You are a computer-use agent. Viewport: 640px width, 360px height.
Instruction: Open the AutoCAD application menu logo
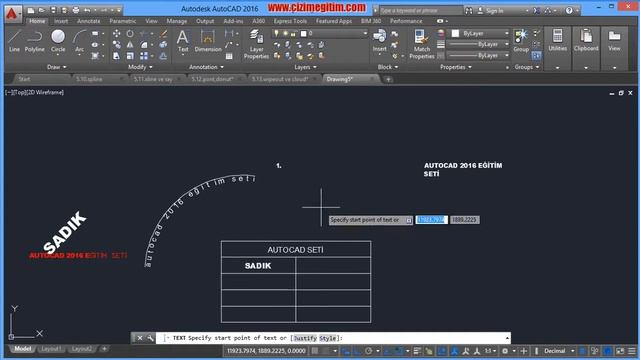click(13, 14)
